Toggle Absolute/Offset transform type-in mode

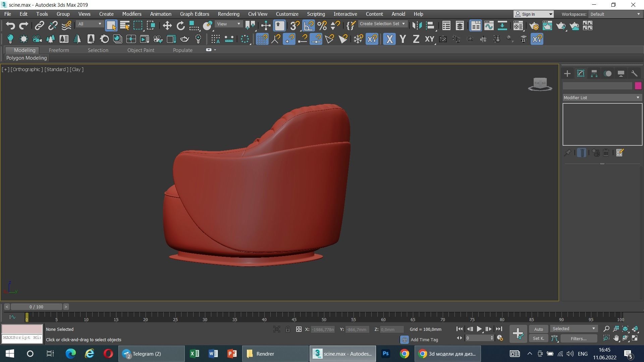[299, 329]
